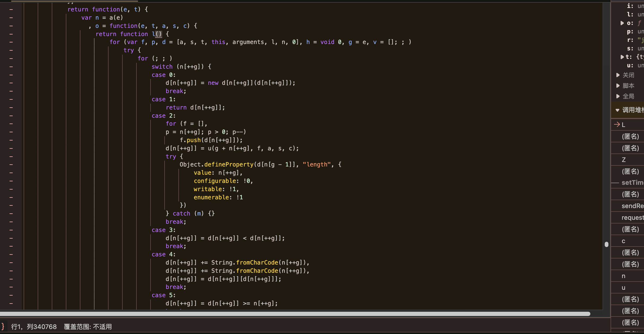Image resolution: width=644 pixels, height=334 pixels.
Task: Expand the 关闭 scope section
Action: pos(618,75)
